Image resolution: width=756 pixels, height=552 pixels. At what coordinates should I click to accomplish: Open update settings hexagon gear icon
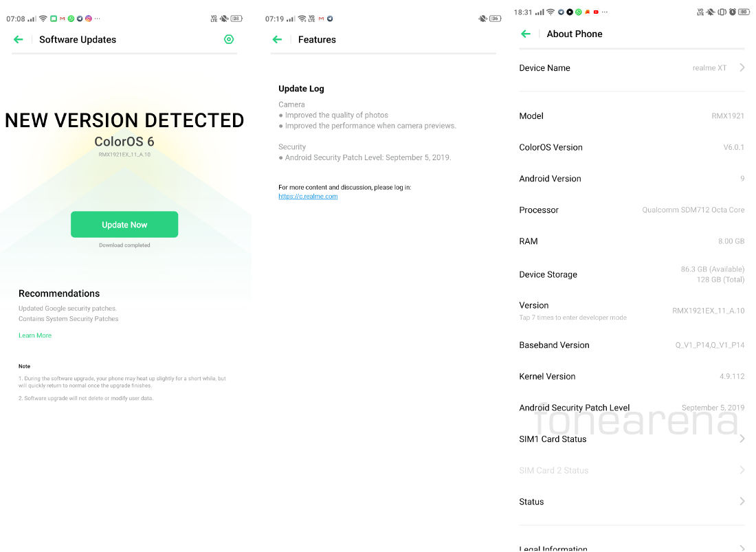click(x=229, y=40)
